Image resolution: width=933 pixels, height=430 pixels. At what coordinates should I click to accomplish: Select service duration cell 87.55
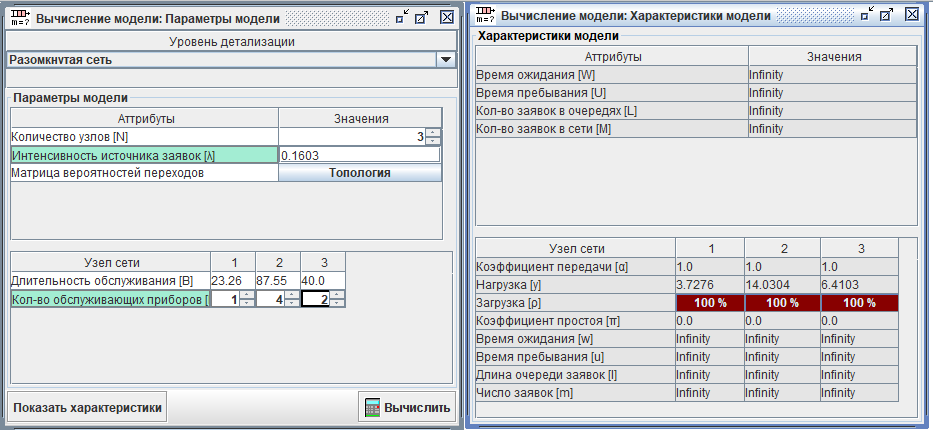(x=278, y=281)
